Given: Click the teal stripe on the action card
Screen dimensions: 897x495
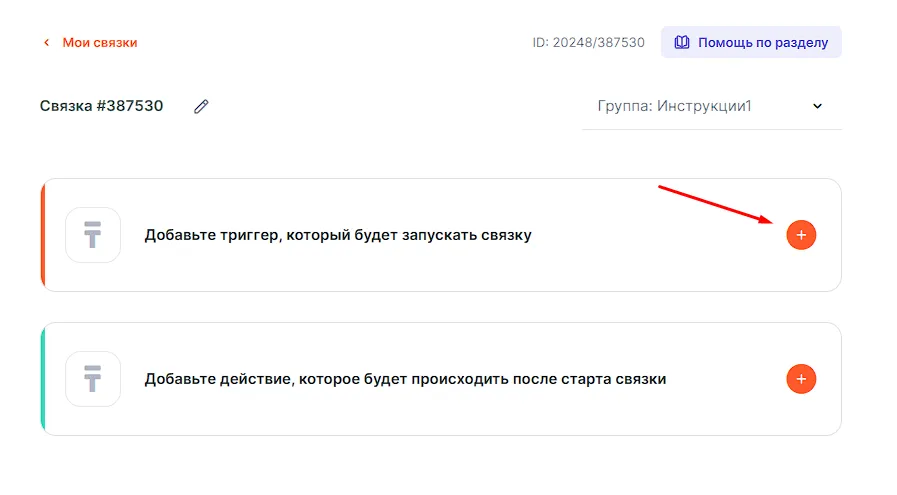Looking at the screenshot, I should click(x=43, y=379).
